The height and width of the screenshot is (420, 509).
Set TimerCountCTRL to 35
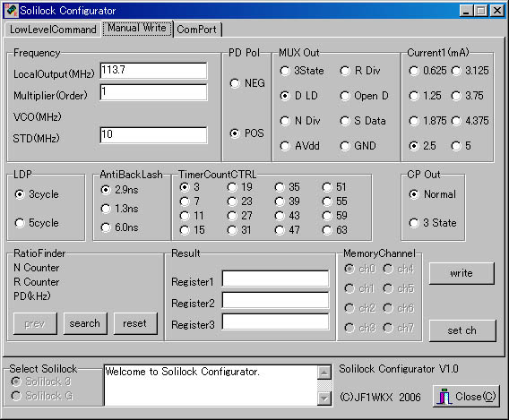tap(287, 187)
